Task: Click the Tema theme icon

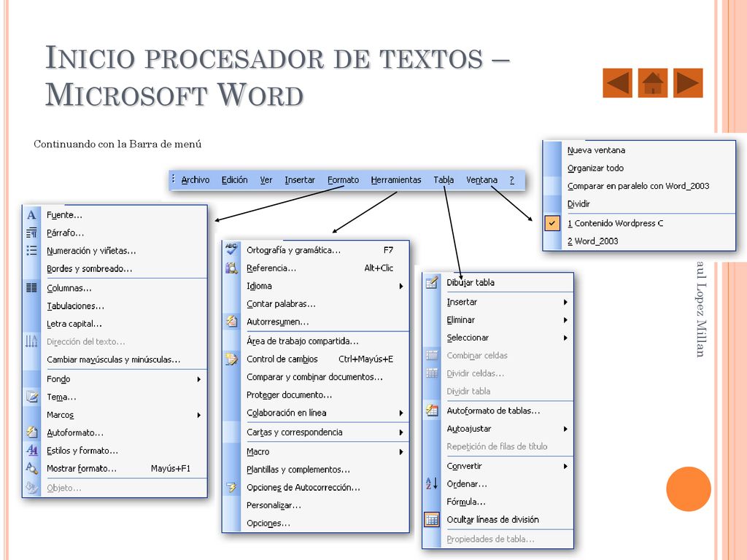Action: (x=31, y=396)
